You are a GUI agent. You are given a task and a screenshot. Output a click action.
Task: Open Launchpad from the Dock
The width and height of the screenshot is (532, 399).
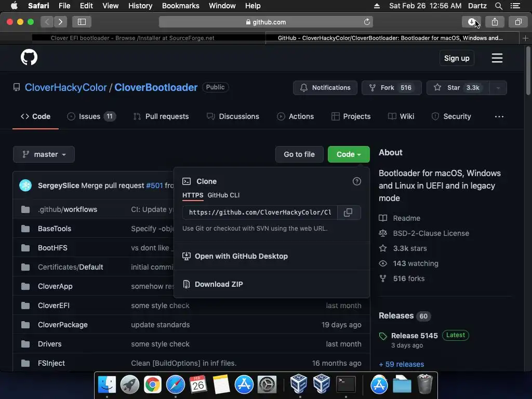pyautogui.click(x=129, y=384)
